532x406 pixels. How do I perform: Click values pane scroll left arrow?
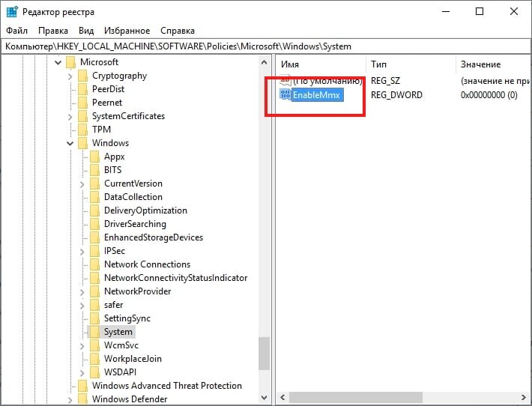click(283, 397)
